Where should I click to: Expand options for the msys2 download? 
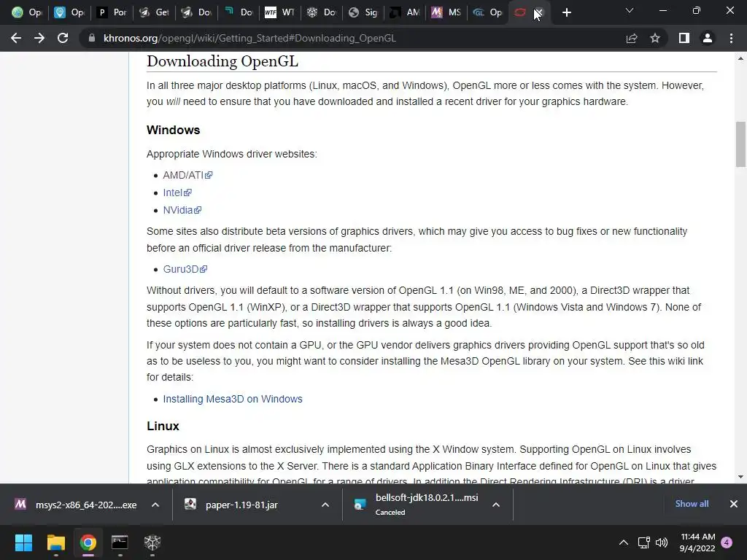coord(155,505)
